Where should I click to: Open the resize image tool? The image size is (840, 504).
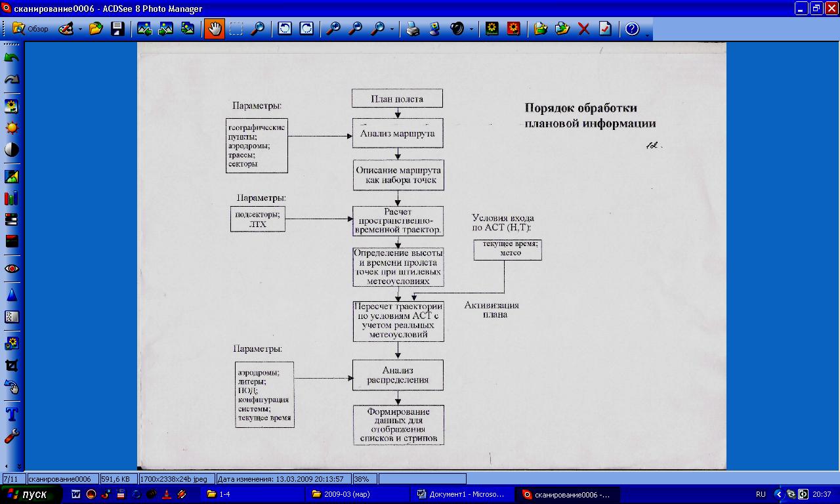(12, 344)
